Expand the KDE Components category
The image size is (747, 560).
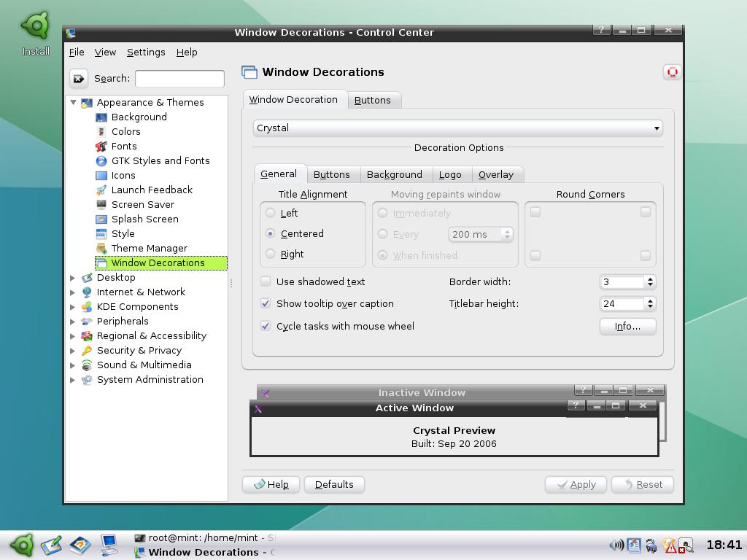coord(72,307)
